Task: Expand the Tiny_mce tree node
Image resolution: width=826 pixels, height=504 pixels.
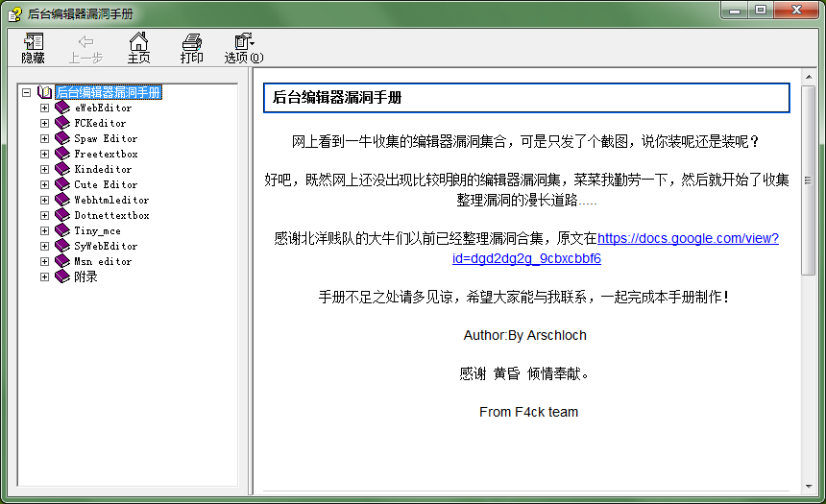Action: click(45, 230)
